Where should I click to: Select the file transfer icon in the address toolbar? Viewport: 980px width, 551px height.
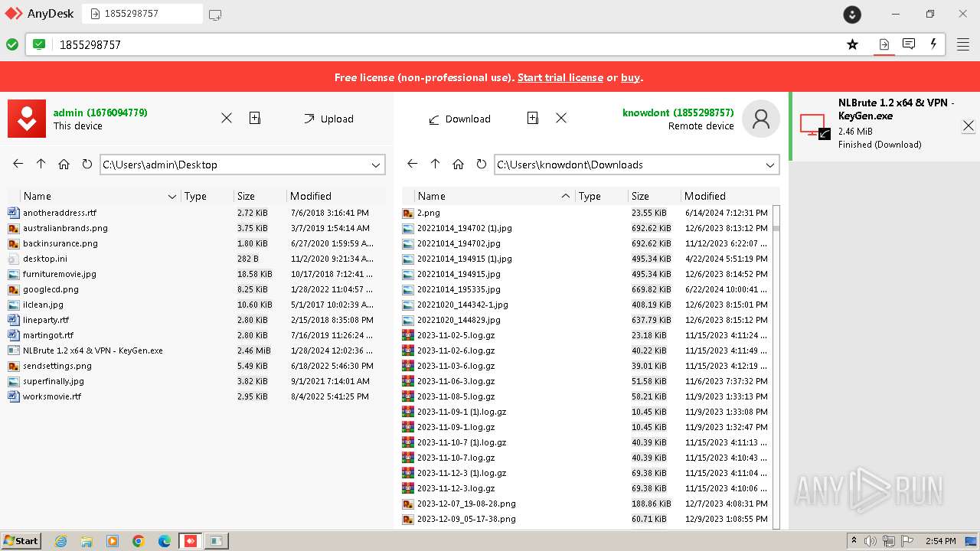point(884,44)
